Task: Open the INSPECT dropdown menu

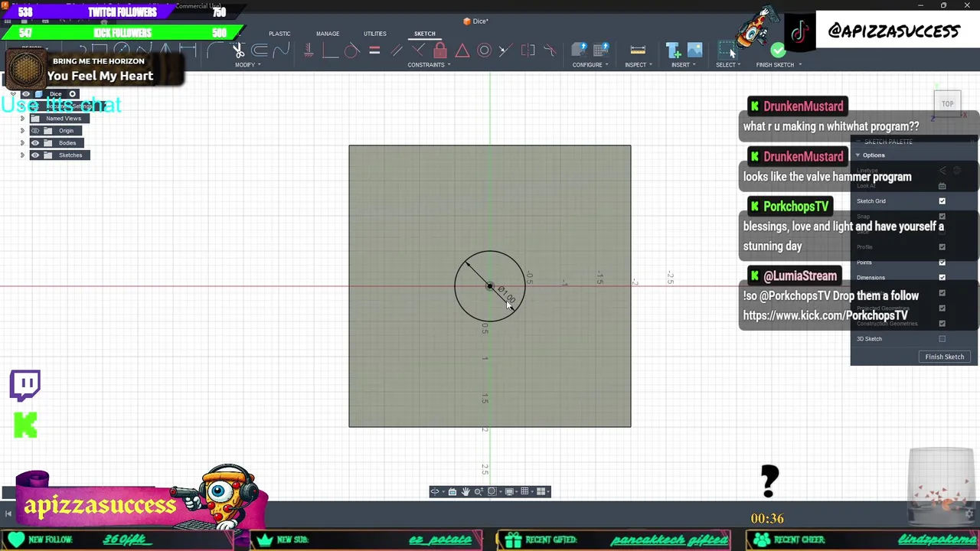Action: [639, 65]
